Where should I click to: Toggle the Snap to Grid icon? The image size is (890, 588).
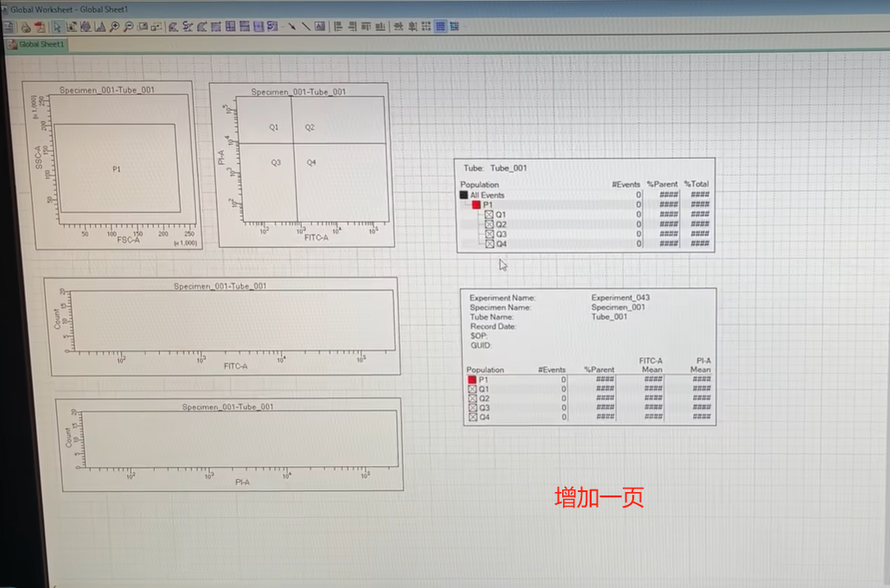454,27
